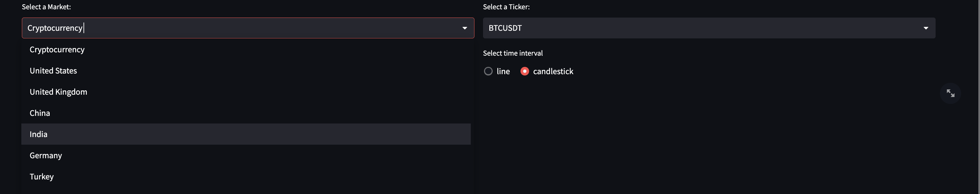980x194 pixels.
Task: Open the BTCUSDT ticker select box
Action: click(709, 28)
